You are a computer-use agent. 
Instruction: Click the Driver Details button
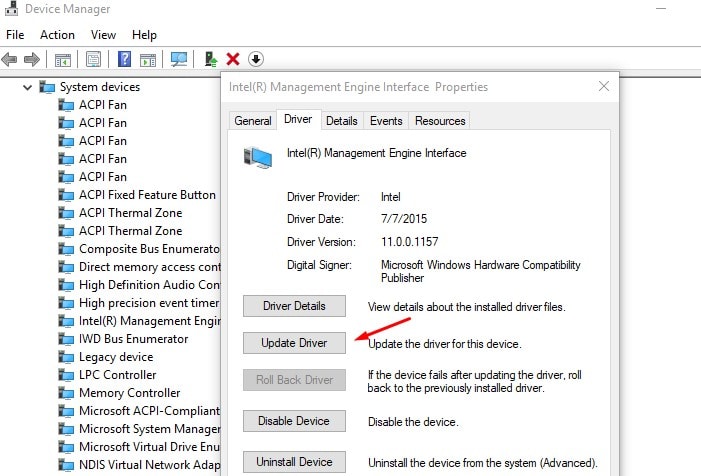294,306
